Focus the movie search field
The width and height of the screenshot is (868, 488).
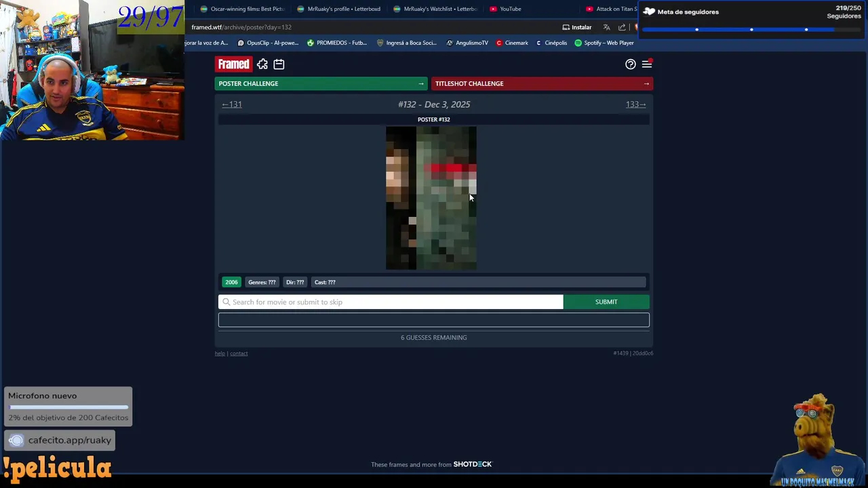coord(391,302)
